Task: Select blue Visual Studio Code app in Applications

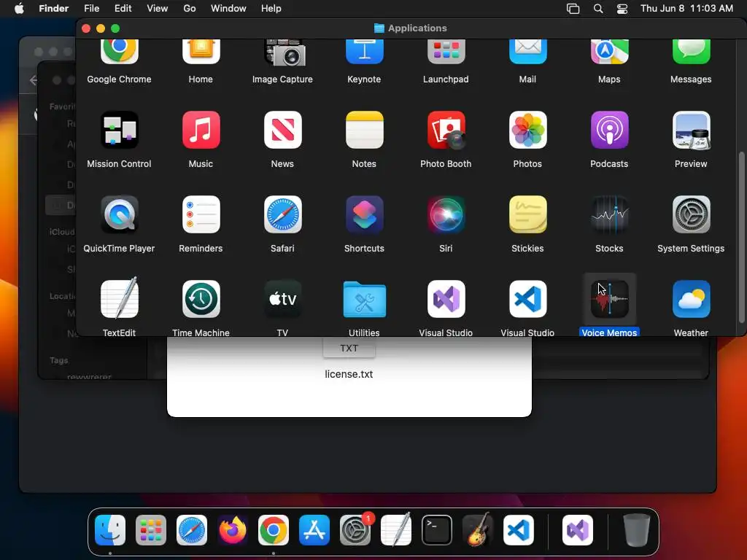Action: [527, 298]
